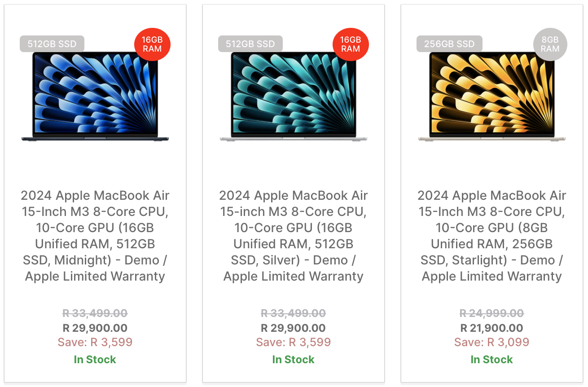Click Save: R 3,099 text on Starlight card

pos(492,342)
